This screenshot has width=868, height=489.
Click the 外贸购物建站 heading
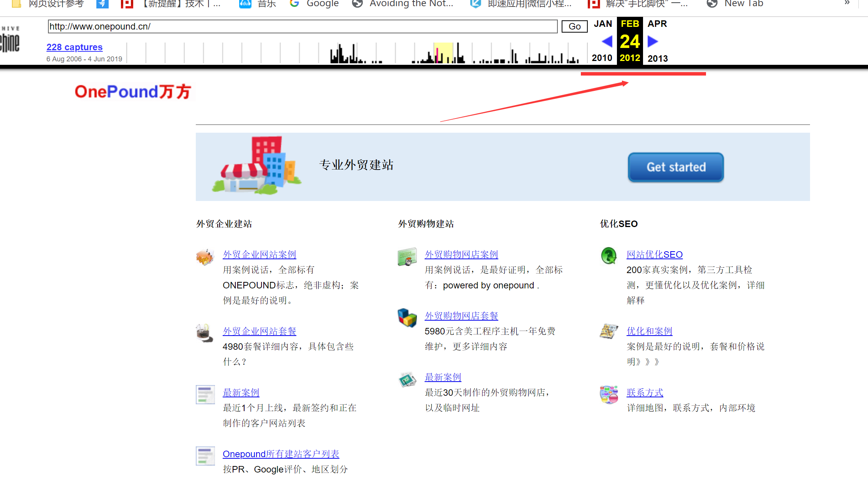click(426, 224)
